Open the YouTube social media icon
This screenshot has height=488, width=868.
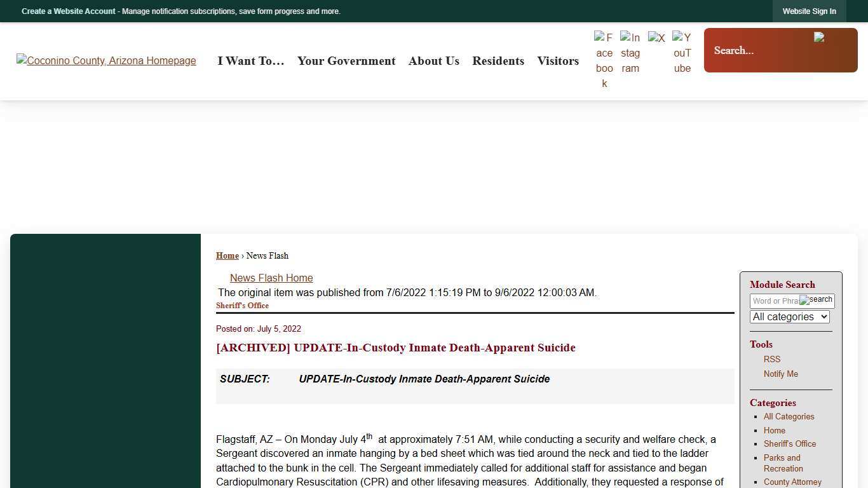click(x=682, y=53)
